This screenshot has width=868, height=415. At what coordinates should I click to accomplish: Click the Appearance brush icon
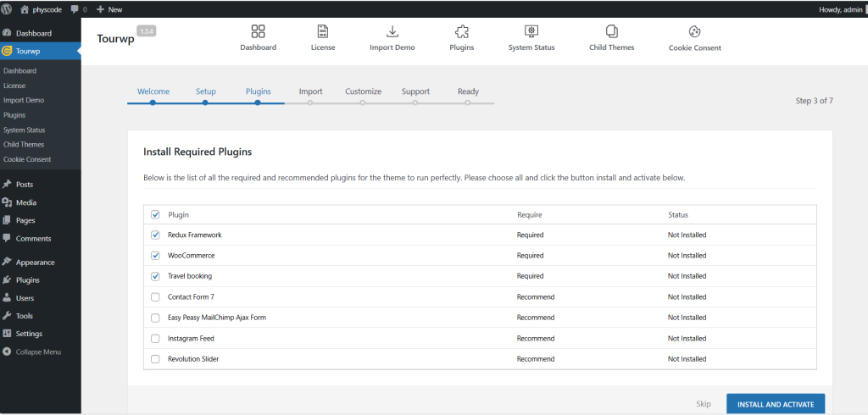pos(7,263)
